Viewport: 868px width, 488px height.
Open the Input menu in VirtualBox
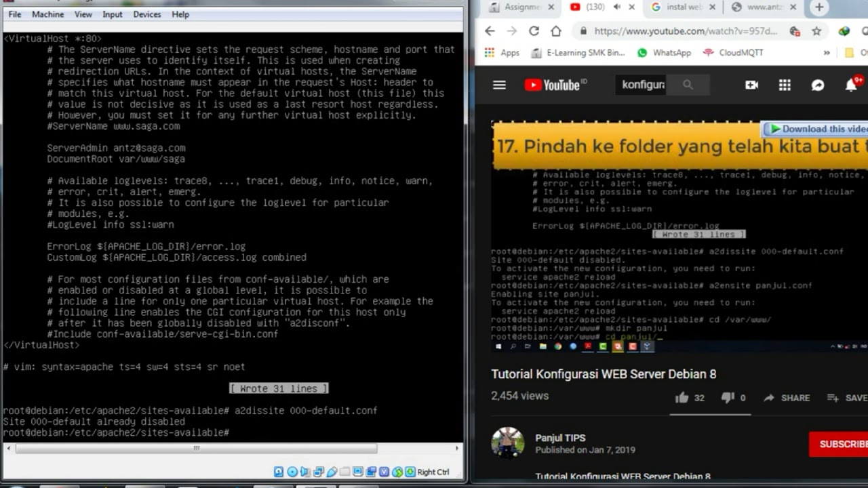(x=113, y=14)
